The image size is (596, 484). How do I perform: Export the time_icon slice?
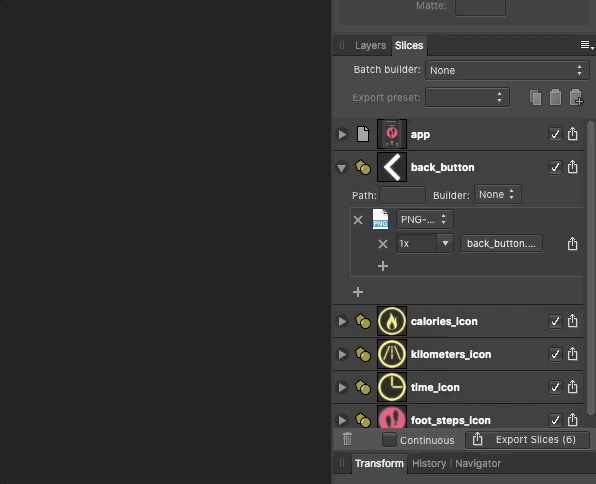(x=572, y=387)
